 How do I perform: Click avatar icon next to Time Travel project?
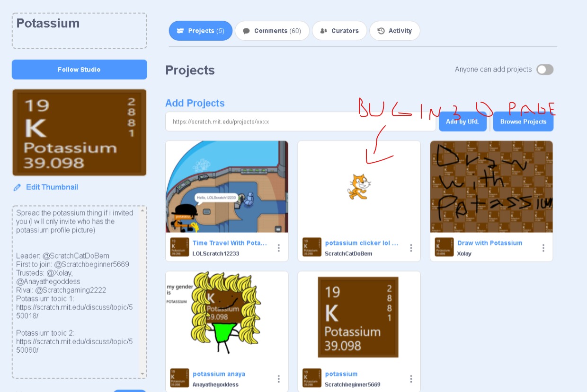click(179, 247)
